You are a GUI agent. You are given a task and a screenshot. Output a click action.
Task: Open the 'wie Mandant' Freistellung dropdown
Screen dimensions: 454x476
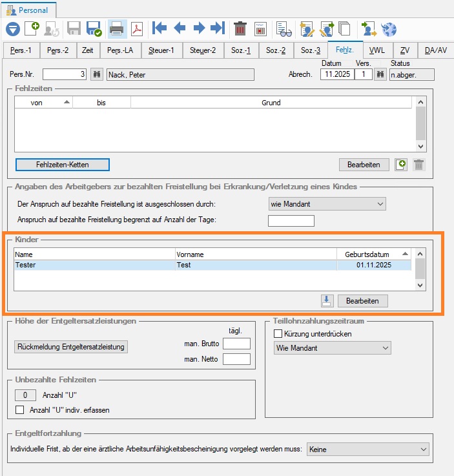(327, 204)
